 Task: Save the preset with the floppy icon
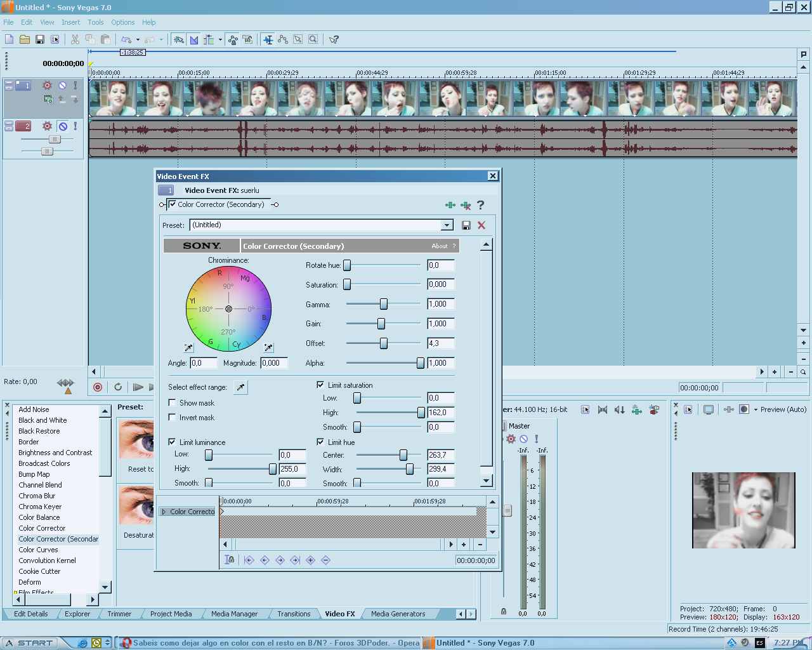[x=466, y=225]
